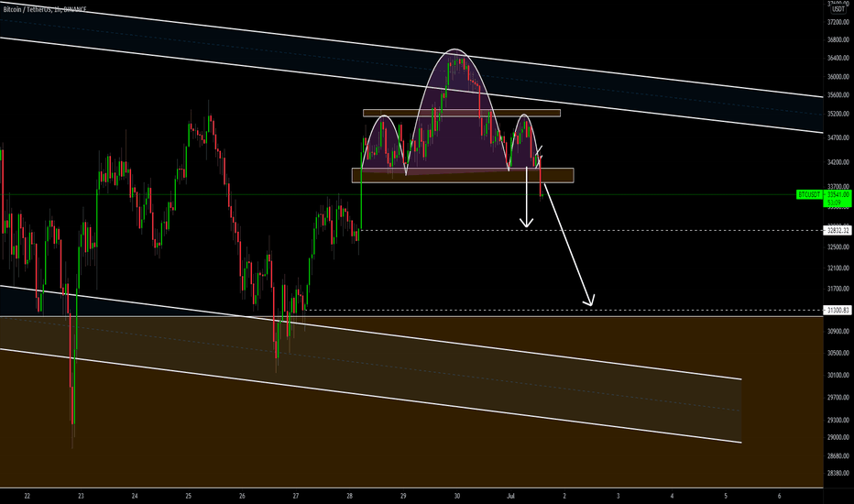Click the 29300.00 price axis label

[x=838, y=420]
